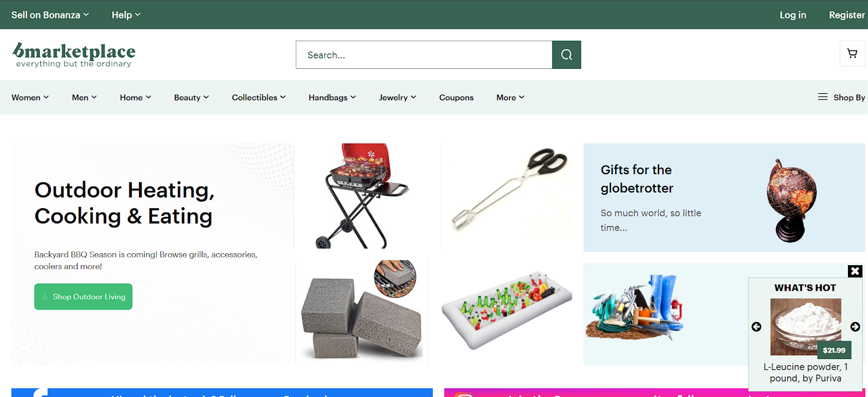Open the Jewelry category menu

tap(398, 98)
